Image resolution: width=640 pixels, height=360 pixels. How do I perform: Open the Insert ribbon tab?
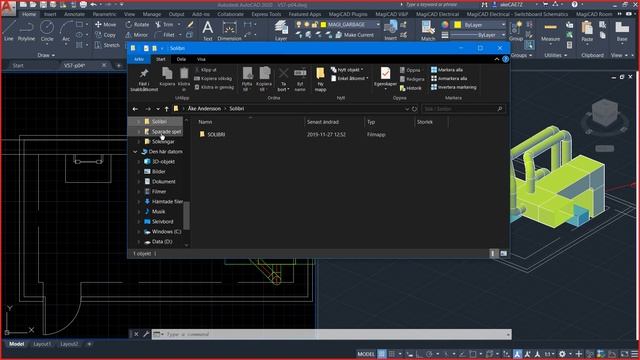pos(50,14)
